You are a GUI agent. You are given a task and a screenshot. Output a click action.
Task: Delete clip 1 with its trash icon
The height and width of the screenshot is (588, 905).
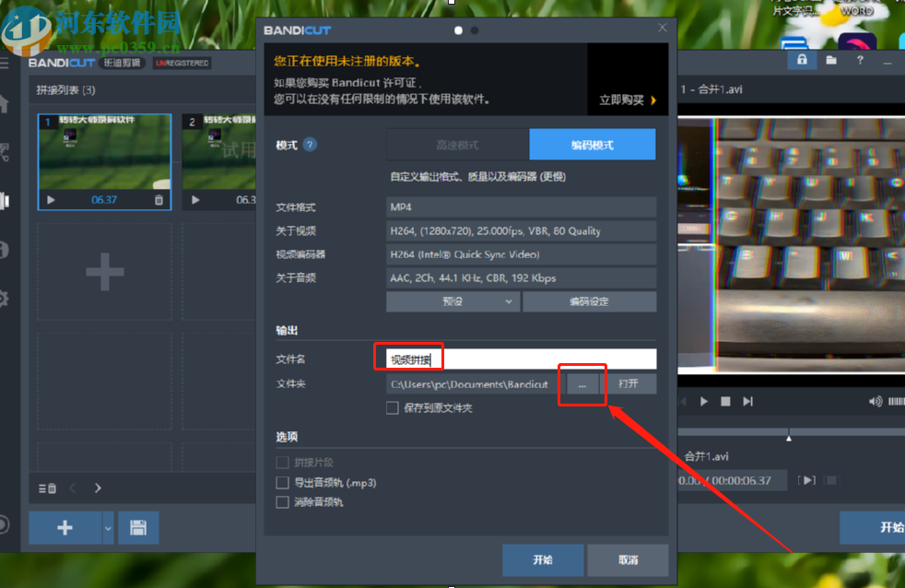(159, 200)
